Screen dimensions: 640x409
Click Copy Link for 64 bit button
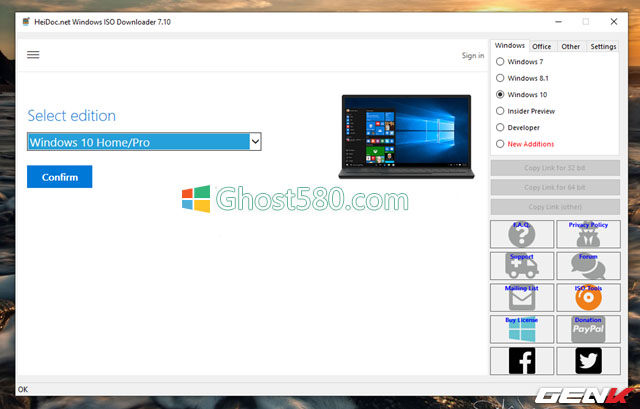coord(555,187)
